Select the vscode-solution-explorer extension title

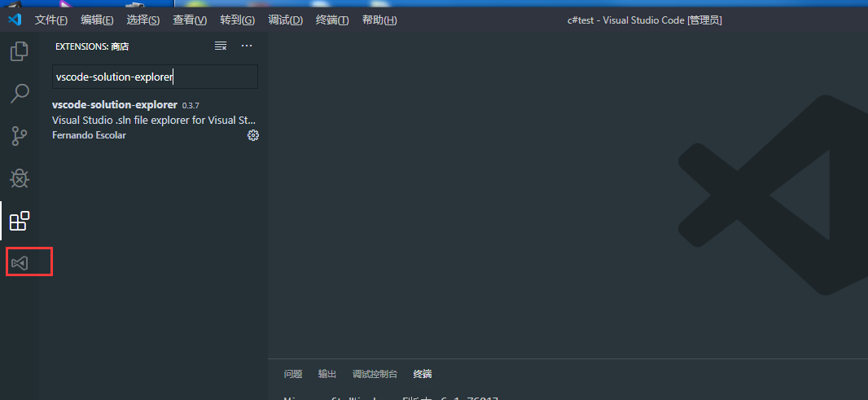[115, 105]
